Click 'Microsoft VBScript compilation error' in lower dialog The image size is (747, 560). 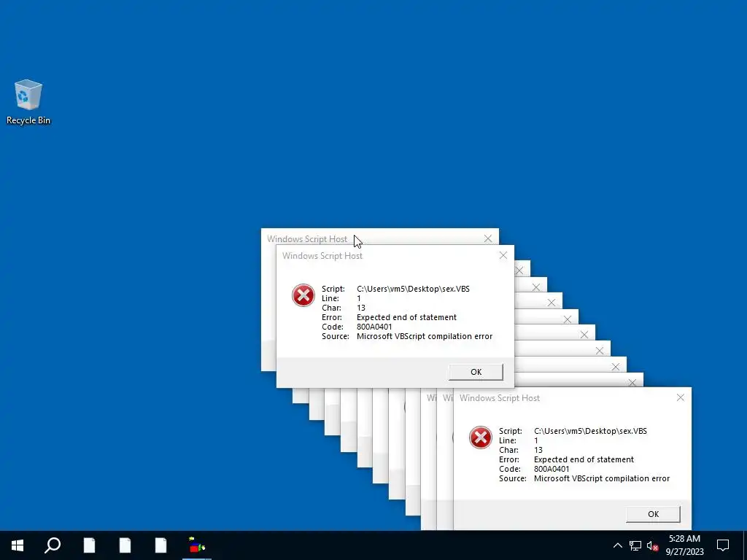click(x=602, y=478)
